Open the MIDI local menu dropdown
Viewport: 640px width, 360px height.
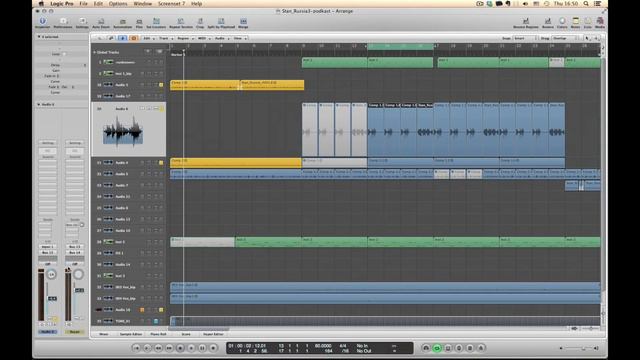tap(203, 38)
